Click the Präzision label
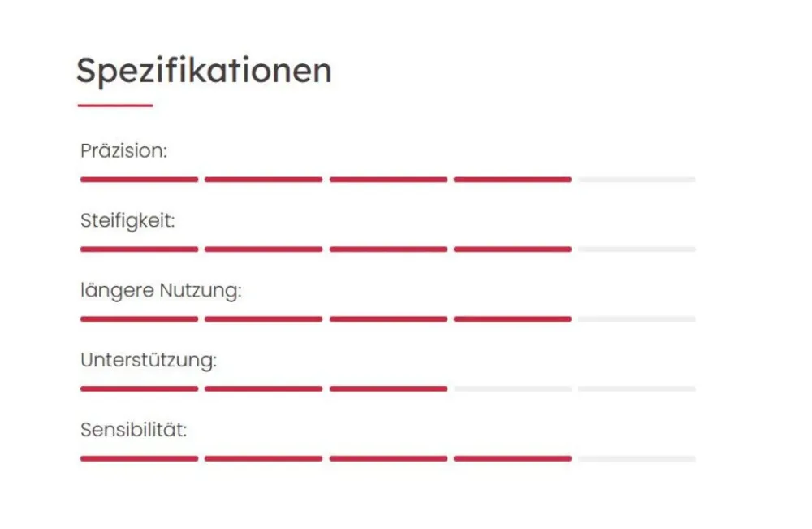 point(123,151)
